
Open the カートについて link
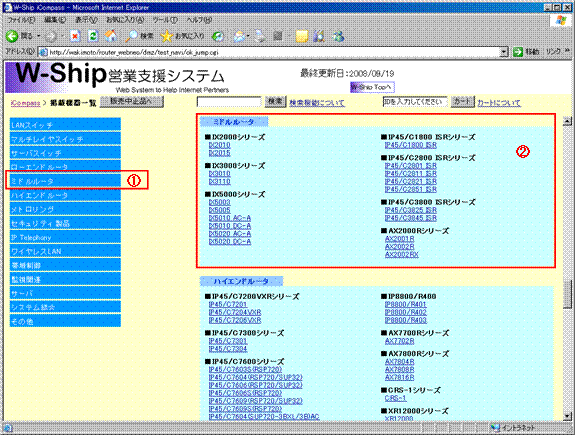click(x=499, y=103)
